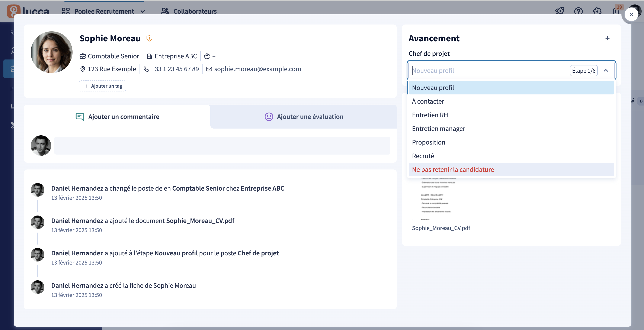Click the Étape 1/6 badge
The image size is (644, 330).
(x=583, y=70)
